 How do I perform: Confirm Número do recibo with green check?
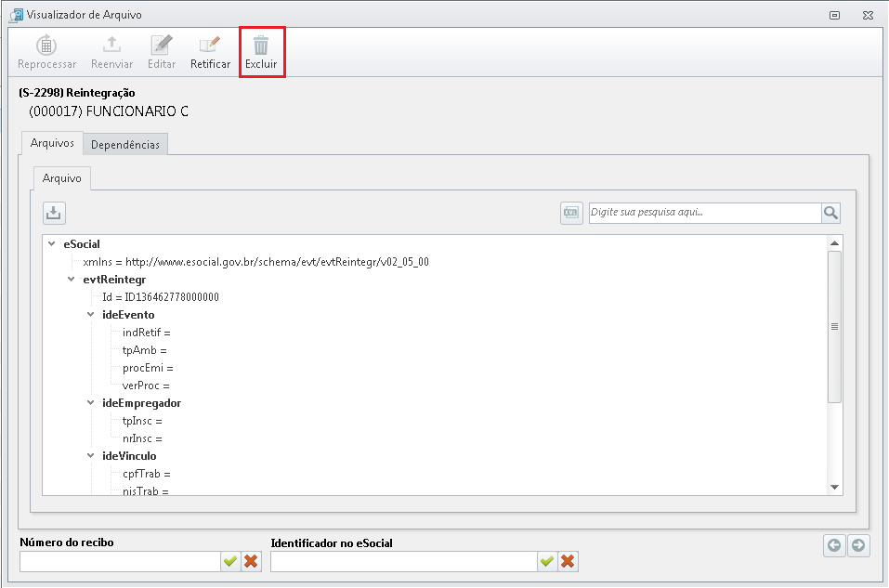(230, 561)
